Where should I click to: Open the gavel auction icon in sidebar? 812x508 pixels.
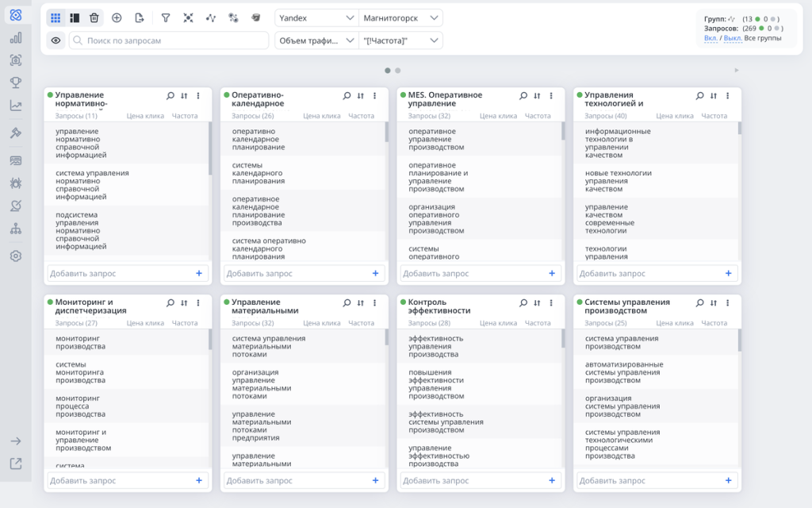[16, 133]
